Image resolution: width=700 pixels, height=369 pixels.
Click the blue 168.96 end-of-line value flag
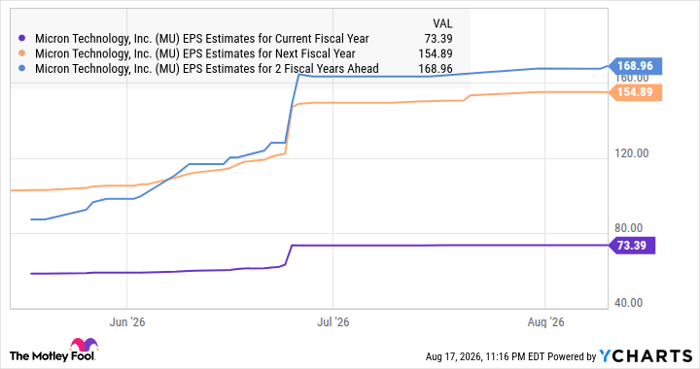coord(635,66)
